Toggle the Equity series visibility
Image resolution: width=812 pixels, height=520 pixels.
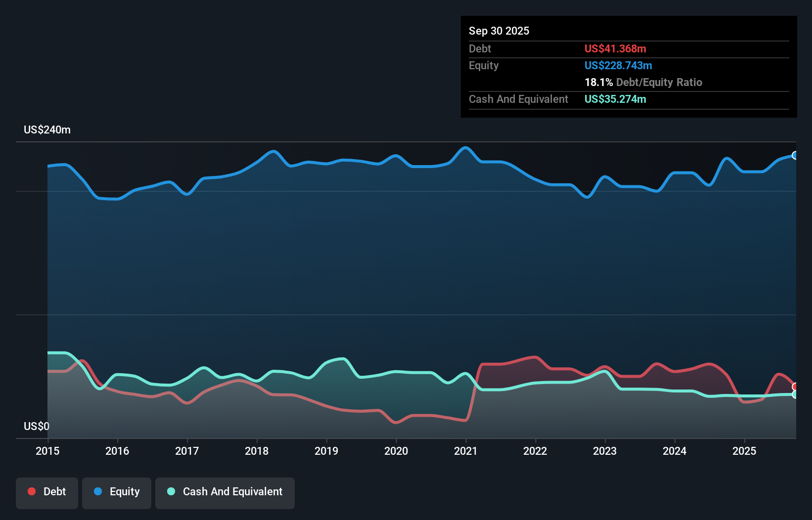(x=117, y=491)
